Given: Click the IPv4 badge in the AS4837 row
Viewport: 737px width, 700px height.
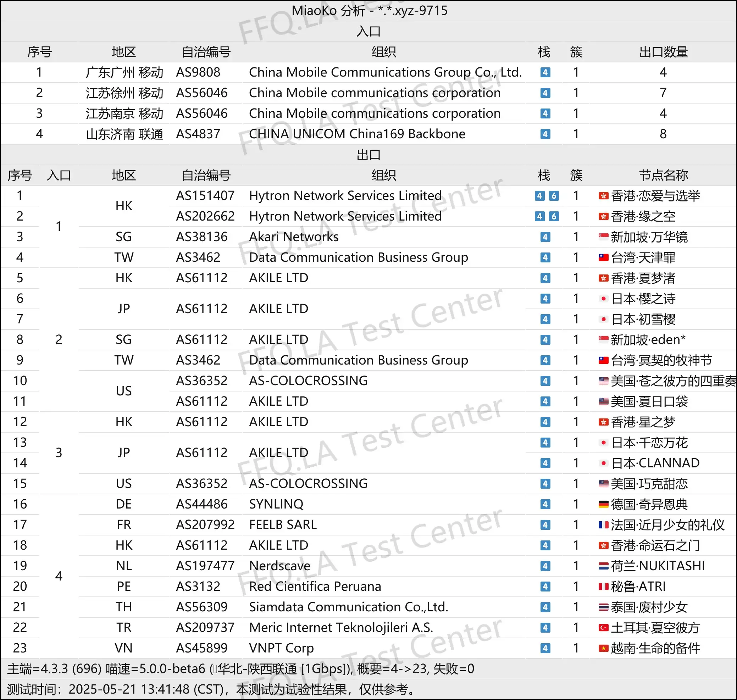Looking at the screenshot, I should pyautogui.click(x=545, y=134).
